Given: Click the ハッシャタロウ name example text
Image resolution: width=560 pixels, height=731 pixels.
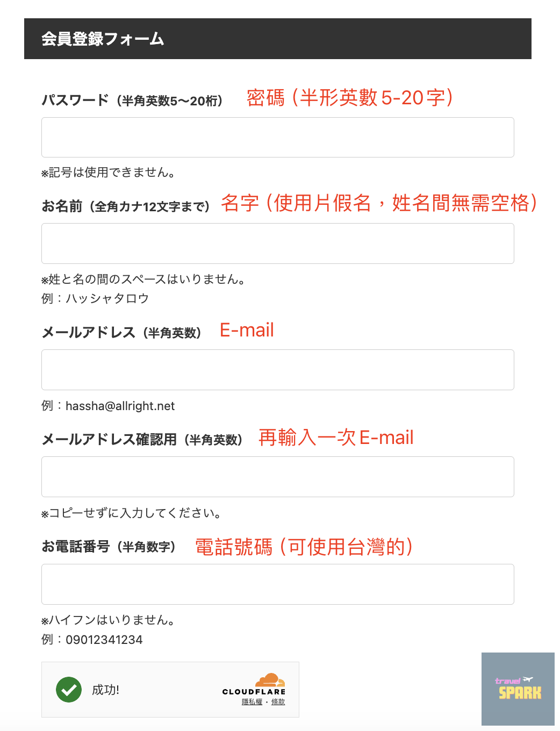Looking at the screenshot, I should coord(107,299).
